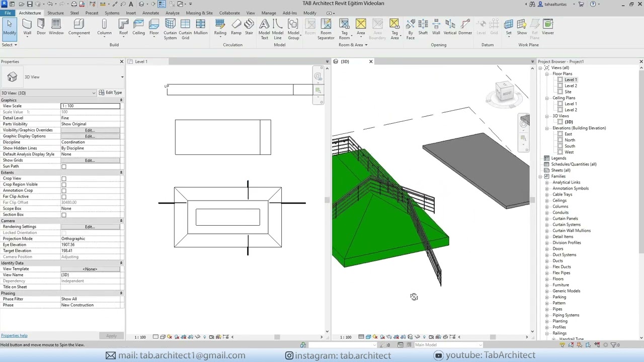Click Edit for Rendering Settings
This screenshot has width=644, height=362.
(x=90, y=227)
